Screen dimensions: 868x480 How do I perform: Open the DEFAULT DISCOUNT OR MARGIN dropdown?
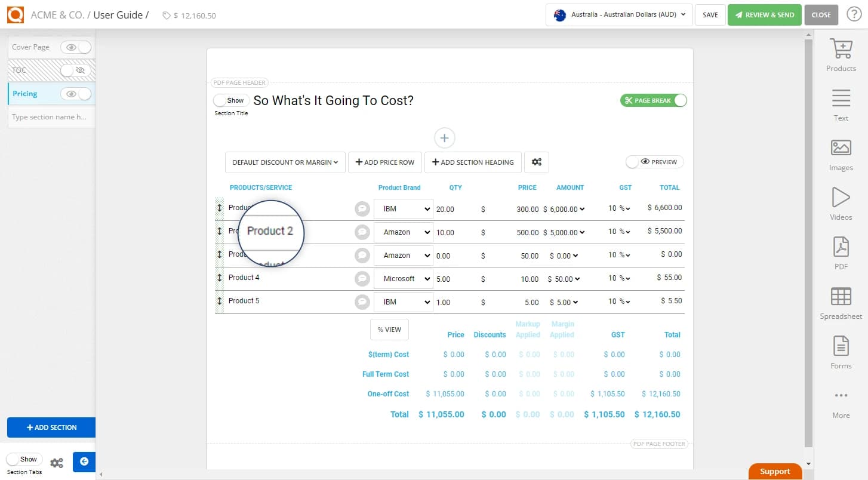285,162
